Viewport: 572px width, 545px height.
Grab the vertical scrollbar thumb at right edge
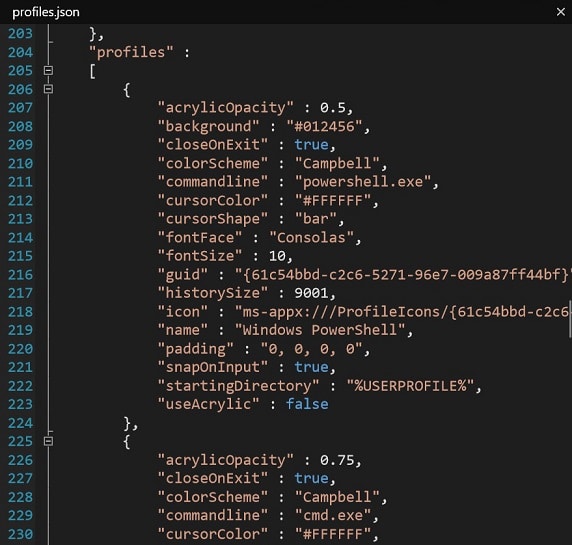(x=570, y=319)
